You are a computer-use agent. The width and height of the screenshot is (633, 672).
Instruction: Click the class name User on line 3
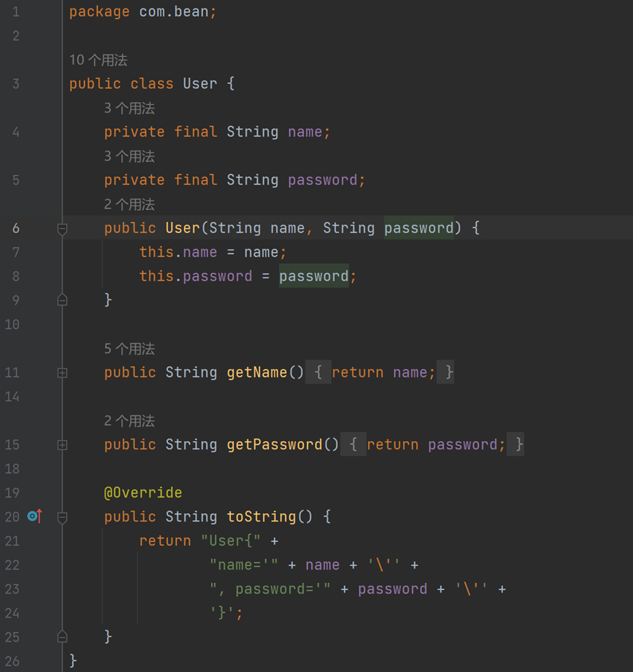[x=200, y=83]
